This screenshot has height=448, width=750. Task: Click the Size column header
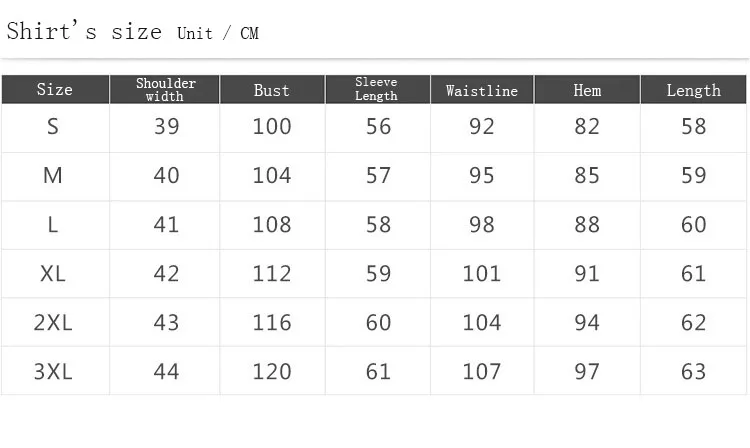(x=55, y=89)
